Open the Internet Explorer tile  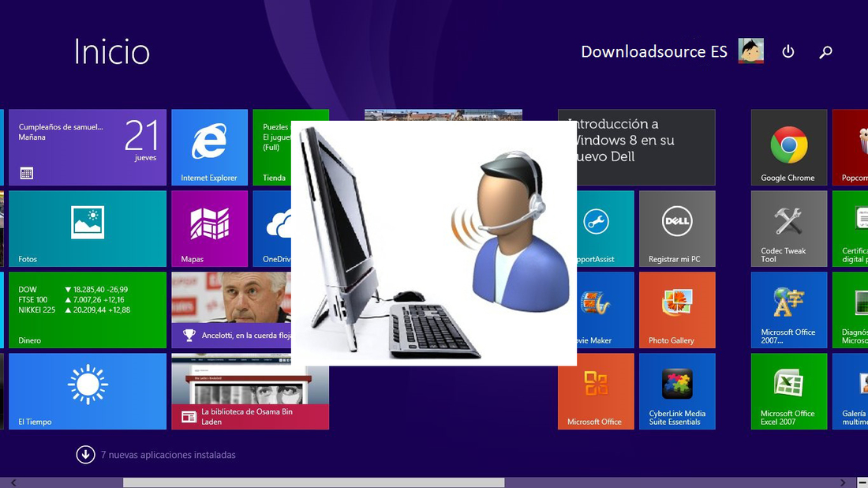pyautogui.click(x=209, y=148)
